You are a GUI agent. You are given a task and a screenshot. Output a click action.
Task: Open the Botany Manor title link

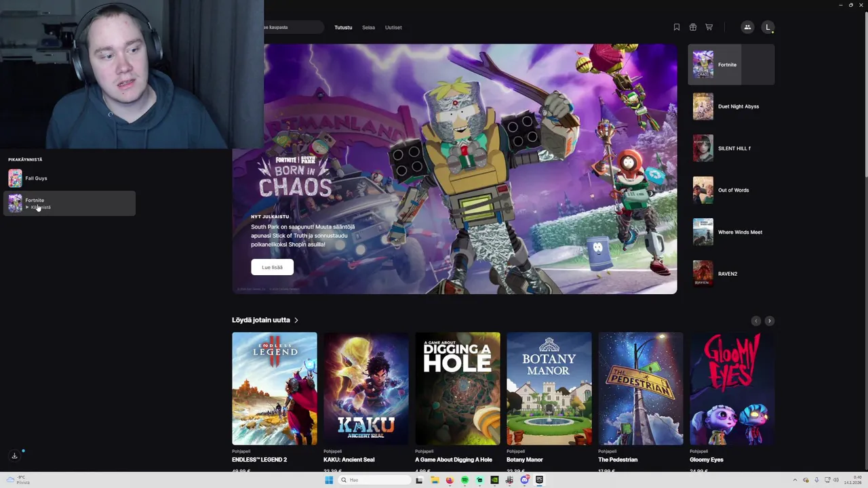click(525, 460)
